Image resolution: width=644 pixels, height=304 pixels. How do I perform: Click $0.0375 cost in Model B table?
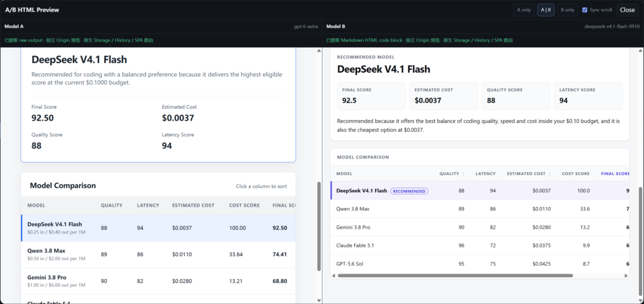point(541,245)
